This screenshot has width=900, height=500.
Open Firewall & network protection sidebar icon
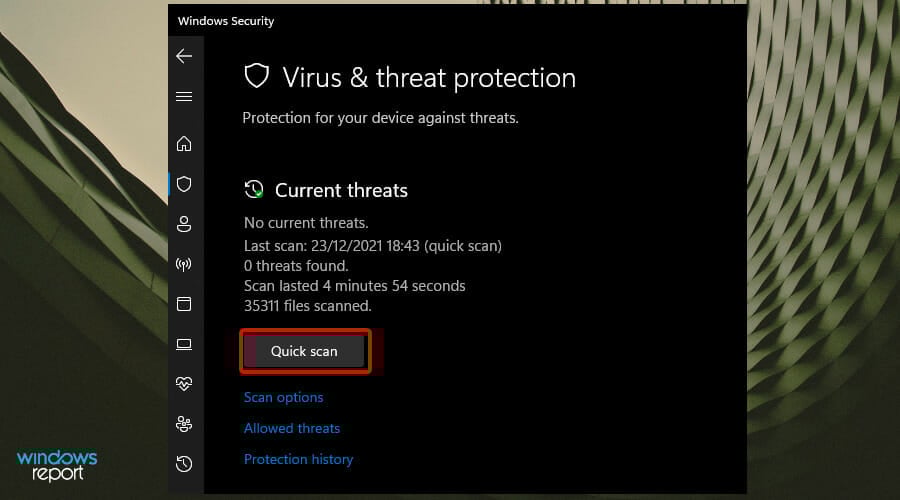pyautogui.click(x=184, y=264)
